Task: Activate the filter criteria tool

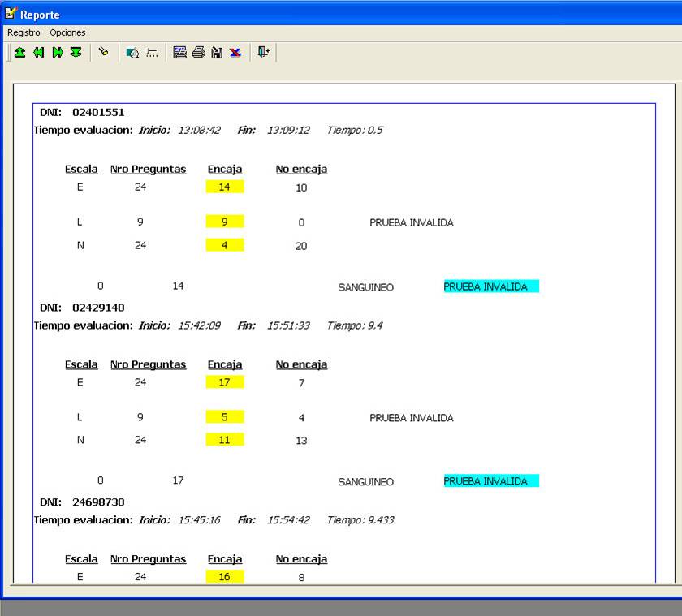Action: [x=153, y=52]
